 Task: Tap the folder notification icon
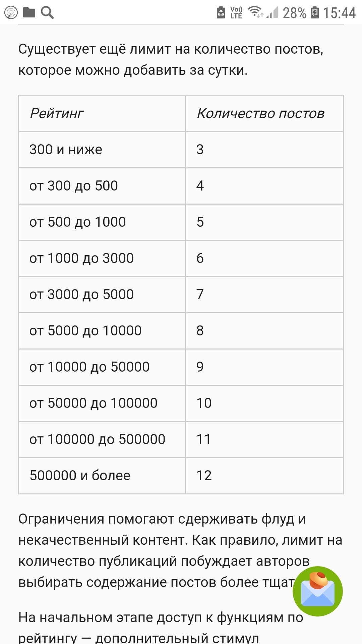[29, 13]
